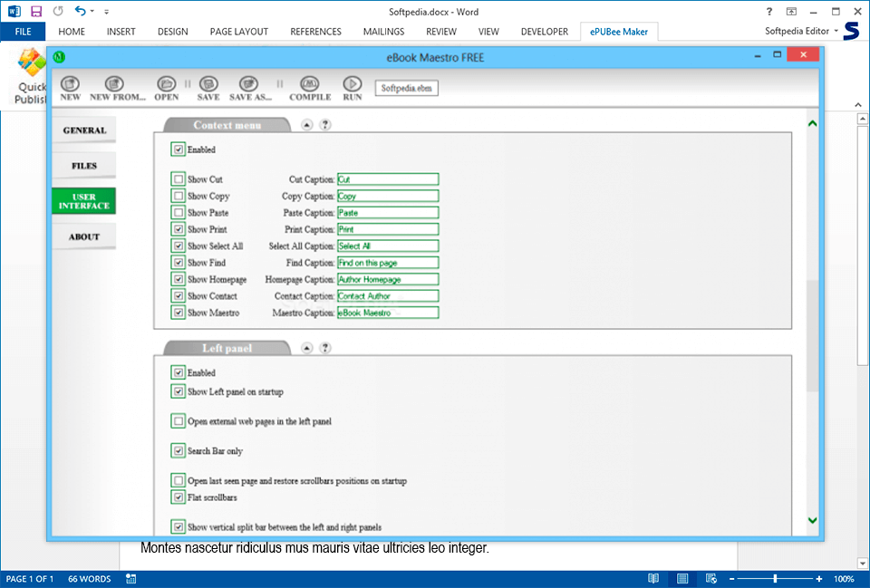870x588 pixels.
Task: Click green scroll down chevron in Maestro
Action: tap(812, 520)
